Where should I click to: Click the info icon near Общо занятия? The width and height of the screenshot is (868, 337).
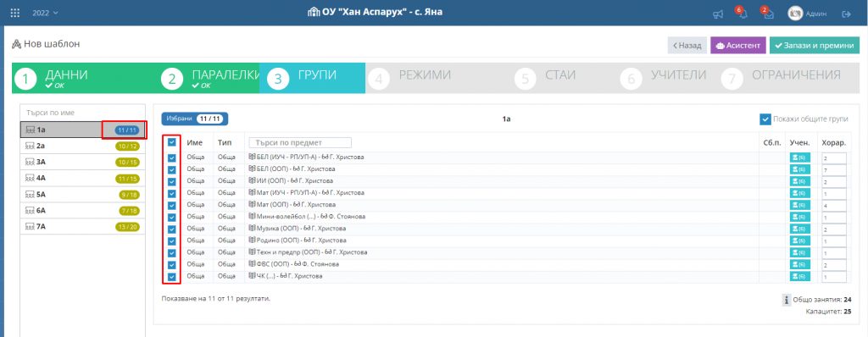coord(787,300)
